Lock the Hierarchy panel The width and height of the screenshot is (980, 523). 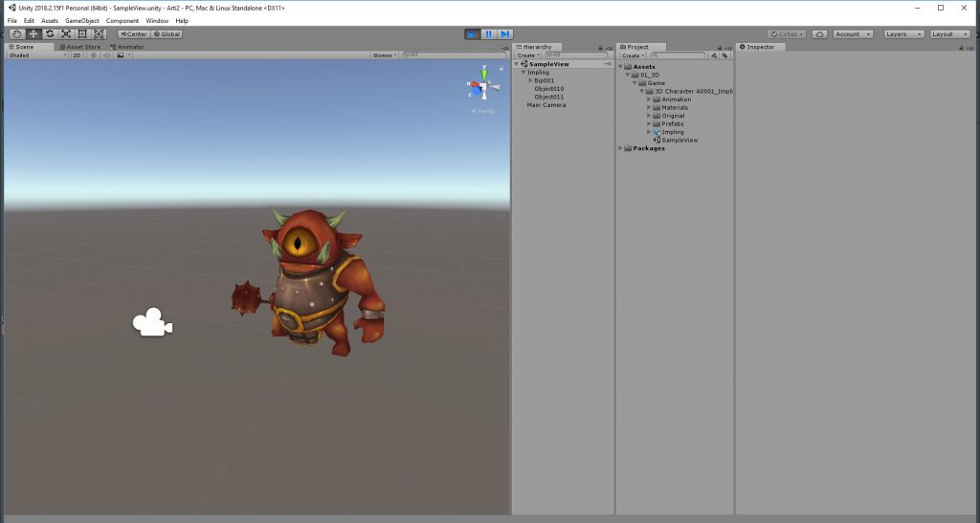coord(600,48)
